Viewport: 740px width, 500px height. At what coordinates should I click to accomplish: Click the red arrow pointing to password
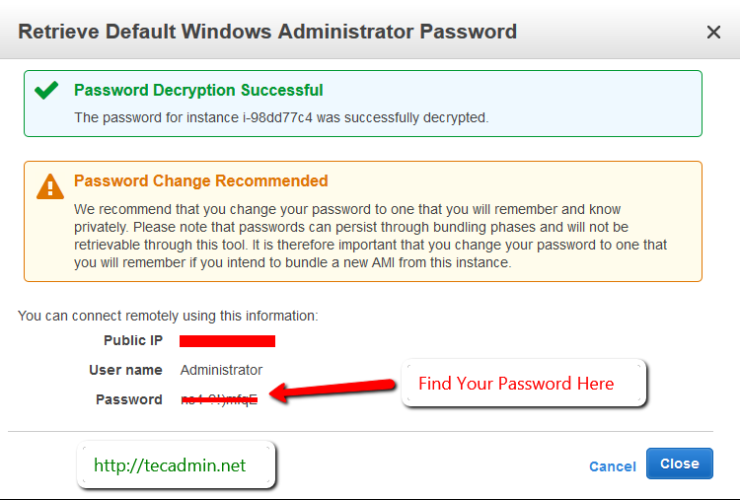334,389
